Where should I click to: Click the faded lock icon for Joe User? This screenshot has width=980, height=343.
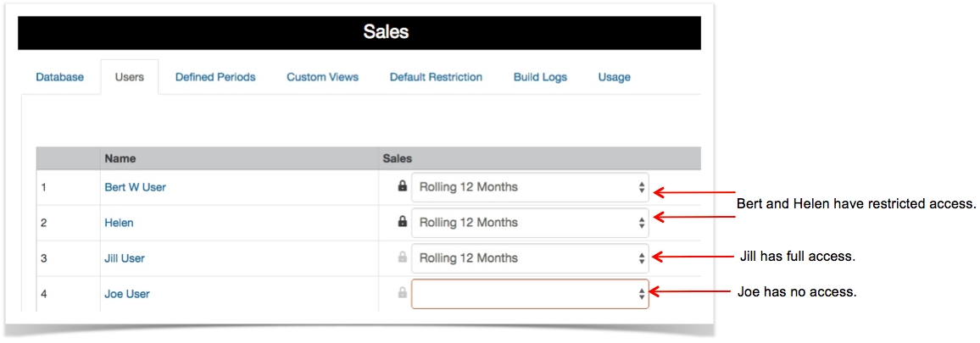pyautogui.click(x=403, y=293)
